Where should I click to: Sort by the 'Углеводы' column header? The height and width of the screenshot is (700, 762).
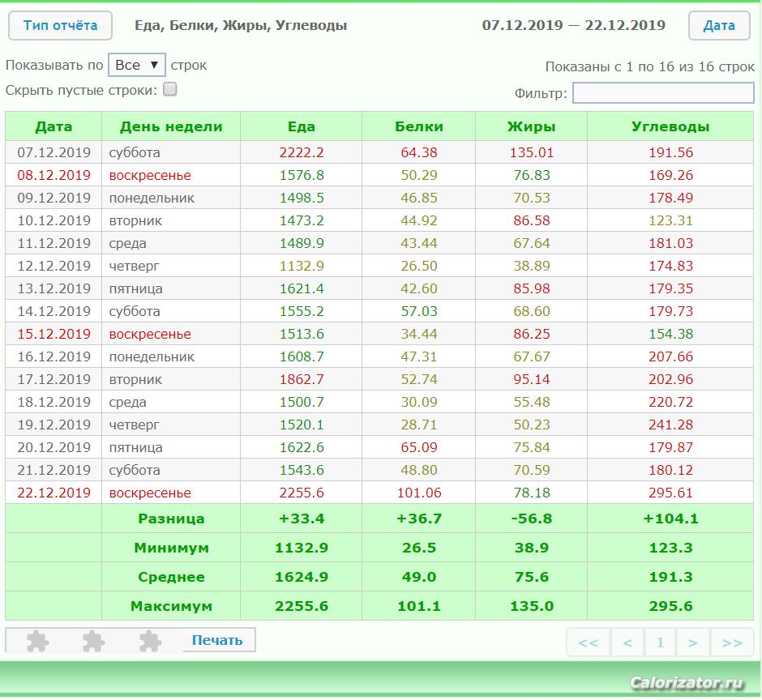point(670,126)
